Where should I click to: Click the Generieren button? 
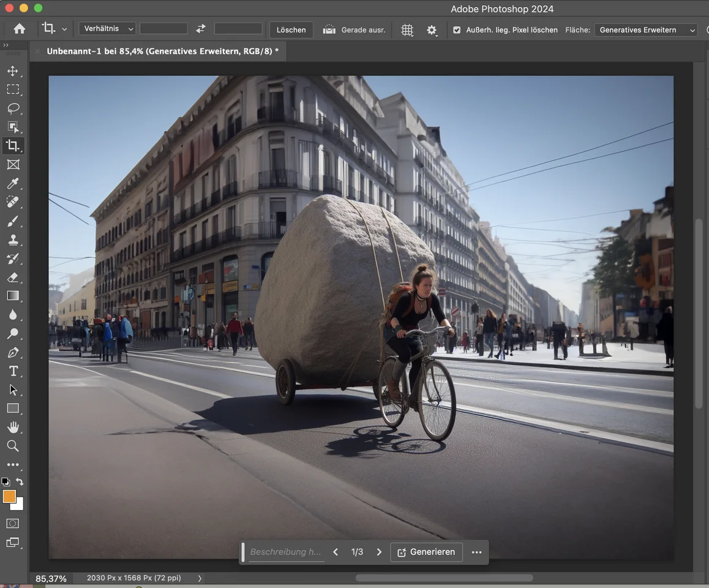pos(426,552)
